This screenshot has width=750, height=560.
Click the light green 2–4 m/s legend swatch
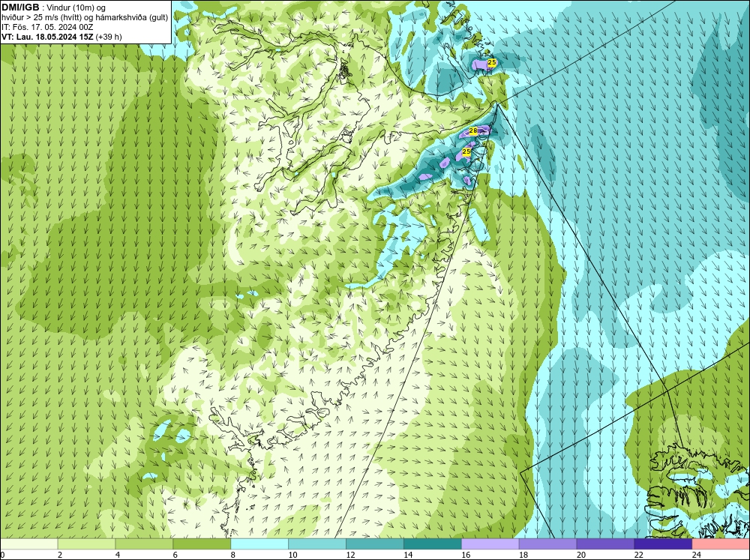pyautogui.click(x=86, y=544)
